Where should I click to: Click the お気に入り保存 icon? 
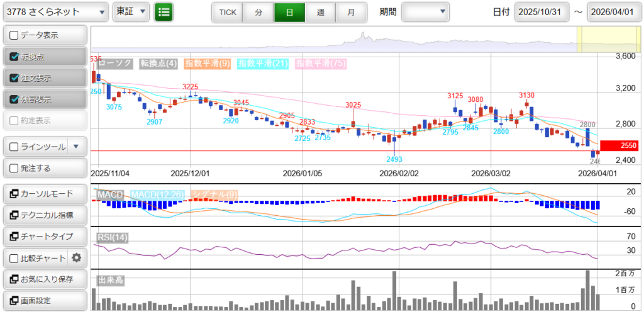pos(14,279)
